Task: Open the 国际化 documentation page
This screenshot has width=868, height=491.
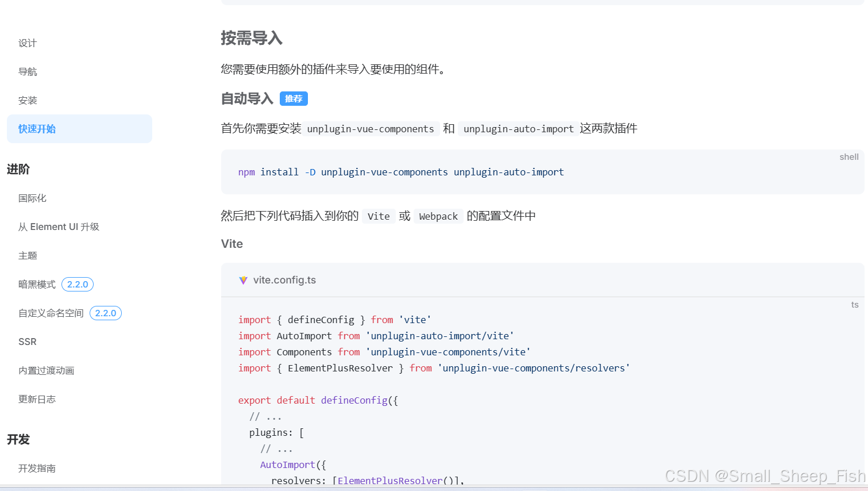Action: click(32, 198)
